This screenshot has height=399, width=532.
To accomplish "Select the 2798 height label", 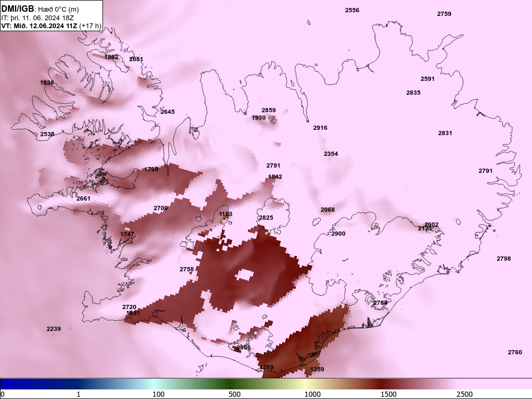I will (x=504, y=259).
